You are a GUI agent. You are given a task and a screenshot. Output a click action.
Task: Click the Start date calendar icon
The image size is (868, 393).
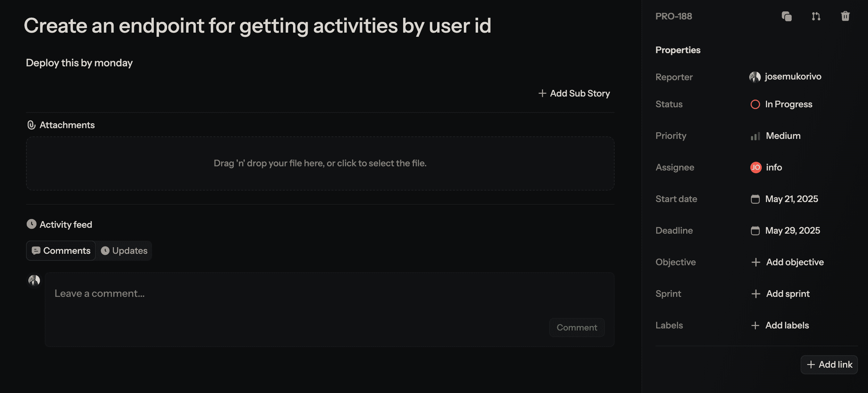tap(756, 199)
